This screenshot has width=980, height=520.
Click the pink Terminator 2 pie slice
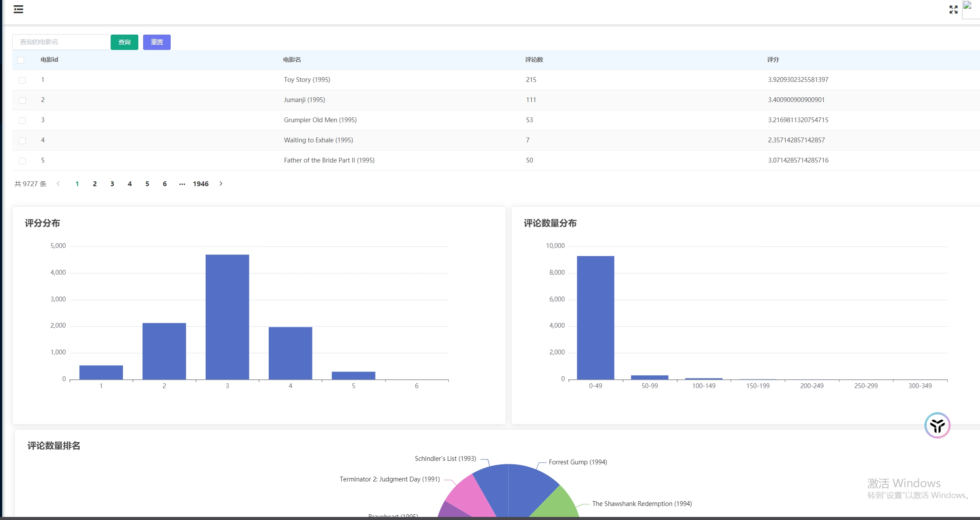click(471, 497)
